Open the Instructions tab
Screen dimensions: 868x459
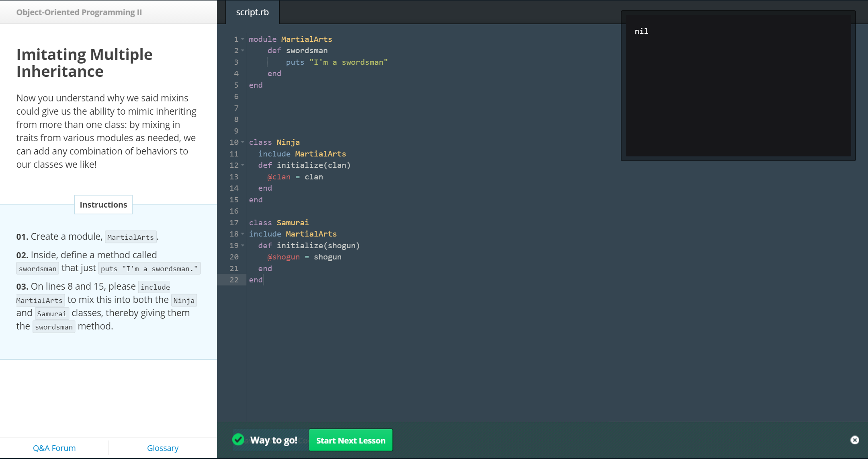(103, 205)
